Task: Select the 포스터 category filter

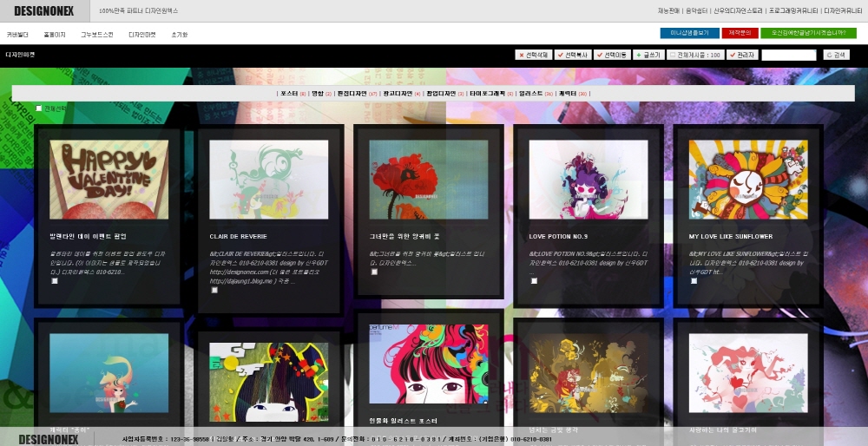Action: point(289,93)
